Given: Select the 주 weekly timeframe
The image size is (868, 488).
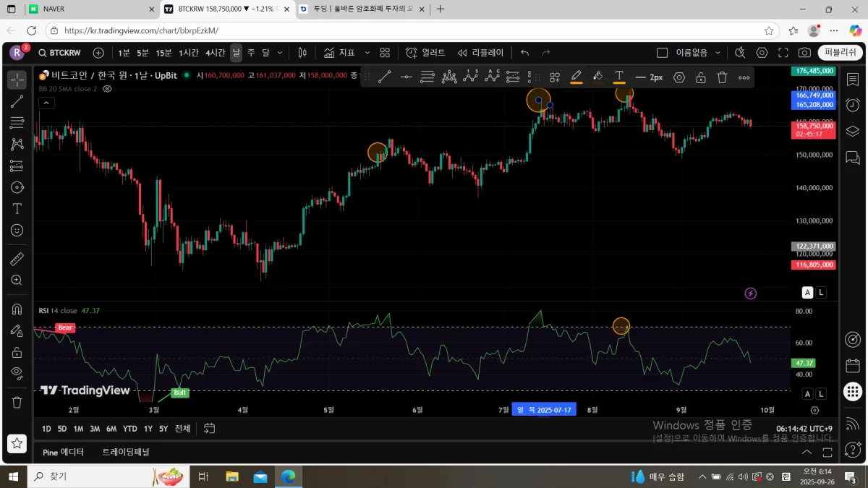Looking at the screenshot, I should point(251,53).
